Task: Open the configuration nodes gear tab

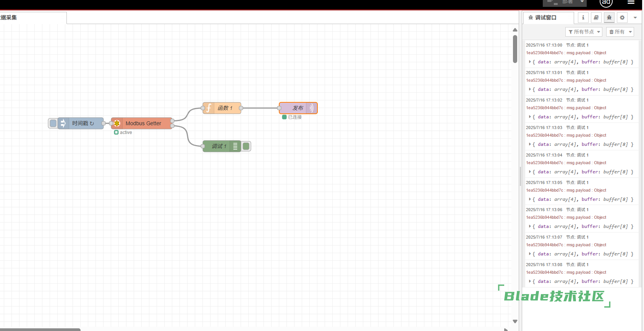Action: click(x=622, y=18)
